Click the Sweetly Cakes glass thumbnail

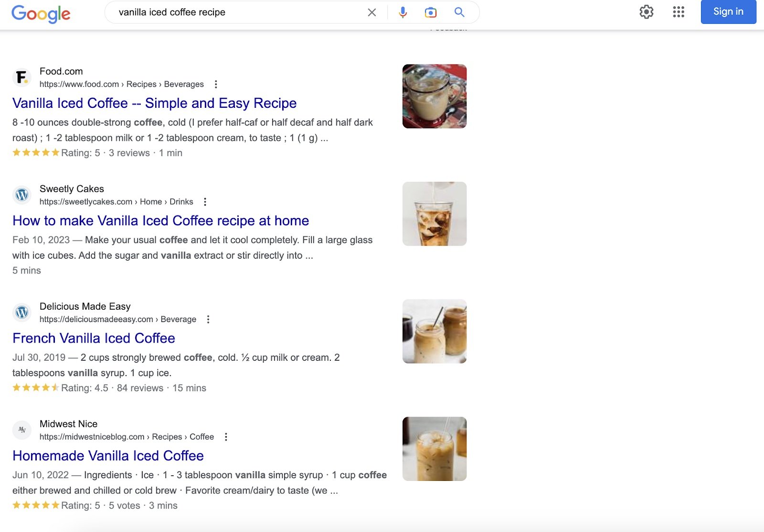[435, 214]
